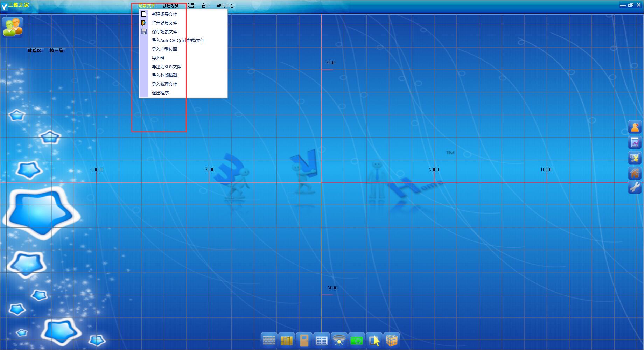Viewport: 644px width, 350px height.
Task: Click the door icon in bottom toolbar
Action: [x=304, y=340]
